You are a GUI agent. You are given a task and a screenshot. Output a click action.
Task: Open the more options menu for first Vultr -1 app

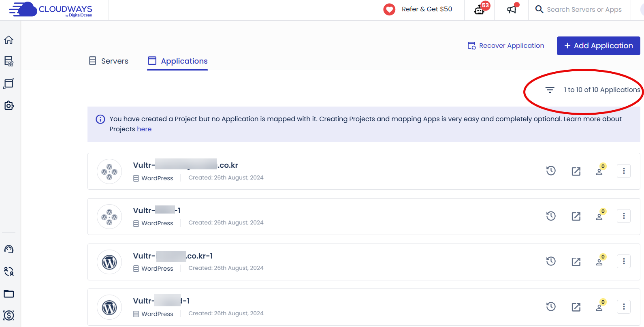624,216
